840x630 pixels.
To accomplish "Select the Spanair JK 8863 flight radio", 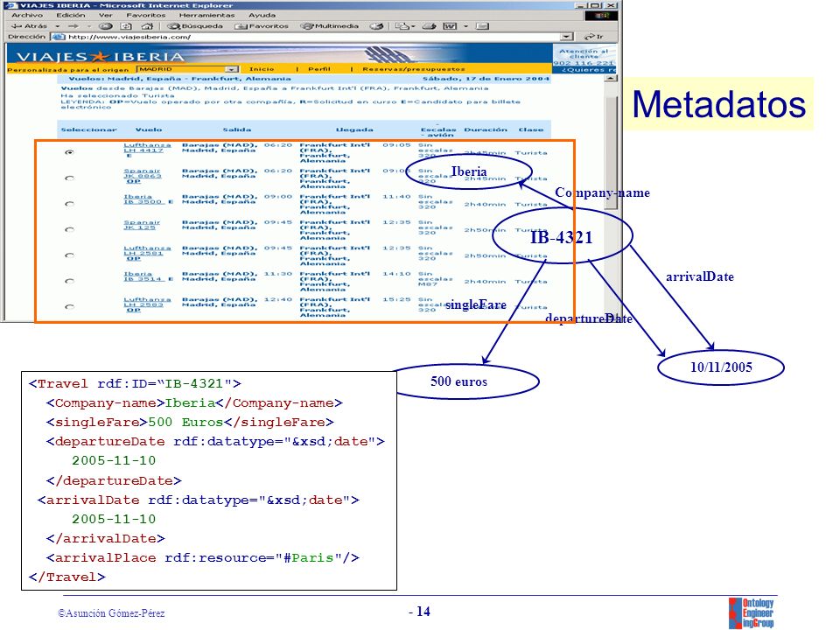I will (x=69, y=178).
